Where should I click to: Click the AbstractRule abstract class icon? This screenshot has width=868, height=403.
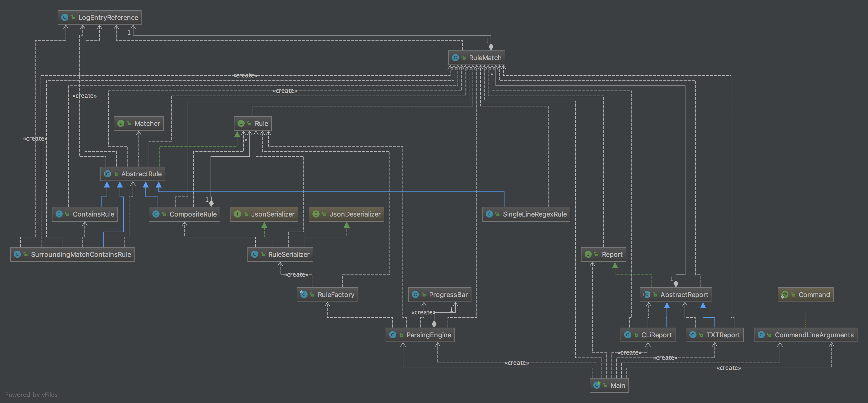tap(108, 174)
